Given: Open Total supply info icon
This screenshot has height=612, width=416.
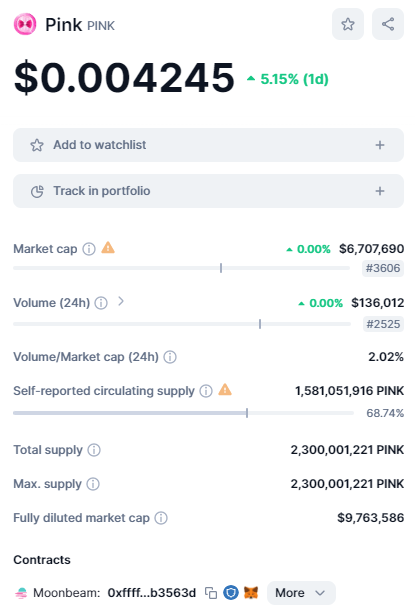Looking at the screenshot, I should (94, 450).
